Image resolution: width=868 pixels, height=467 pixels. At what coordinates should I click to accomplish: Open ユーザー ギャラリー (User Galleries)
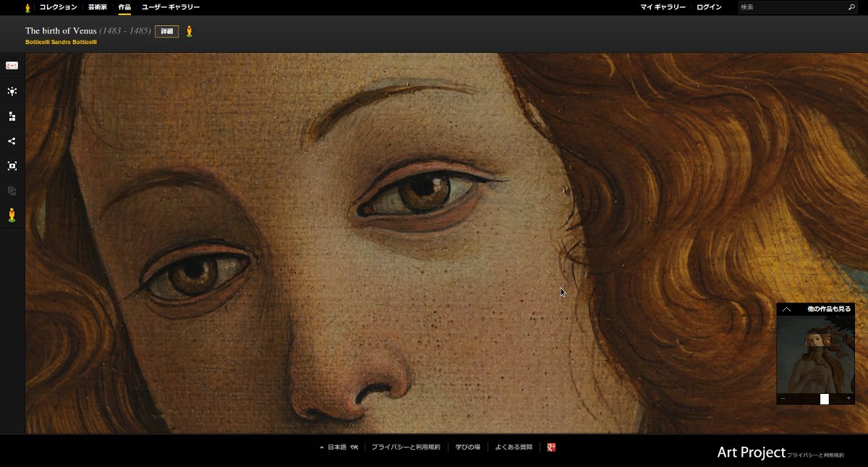point(171,7)
